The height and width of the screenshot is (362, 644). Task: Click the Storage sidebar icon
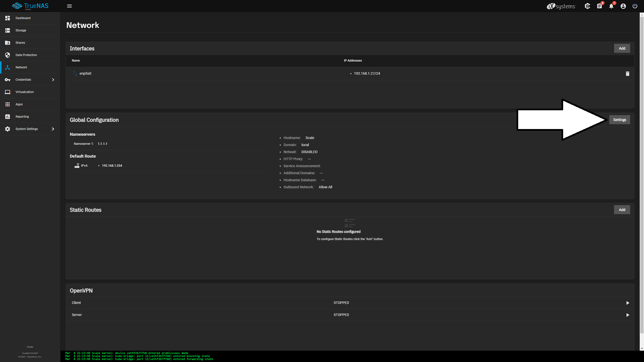coord(7,31)
